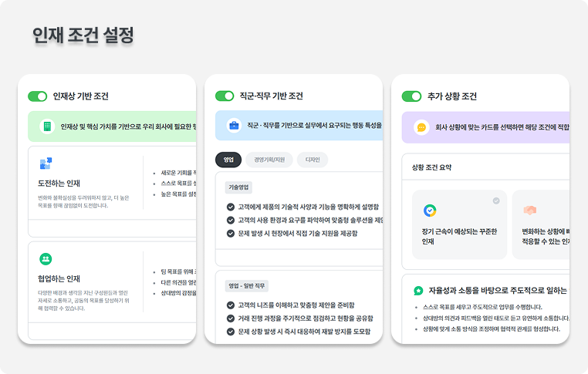Click the green 인재상 및 핵심 가치 banner text
588x374 pixels.
[128, 126]
